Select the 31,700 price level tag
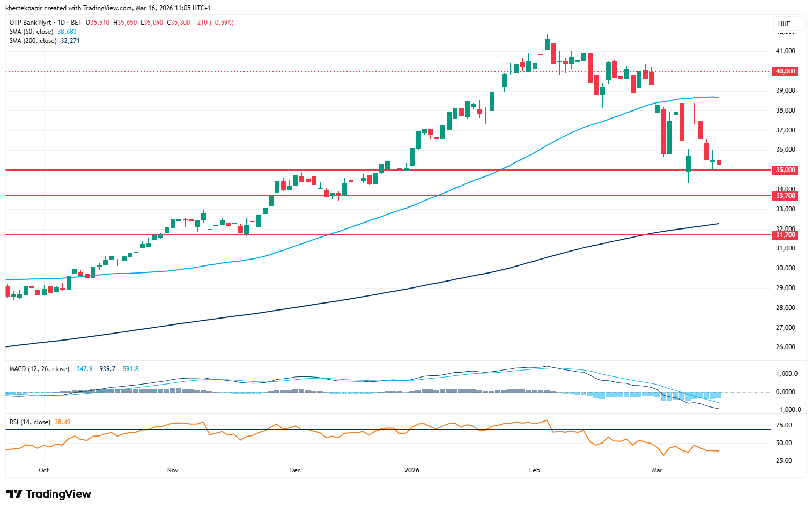812x510 pixels. pyautogui.click(x=785, y=235)
